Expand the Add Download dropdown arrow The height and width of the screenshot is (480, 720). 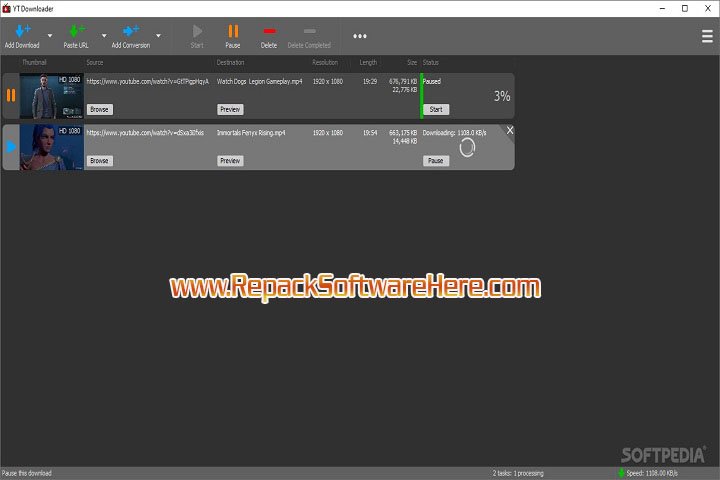pyautogui.click(x=50, y=35)
